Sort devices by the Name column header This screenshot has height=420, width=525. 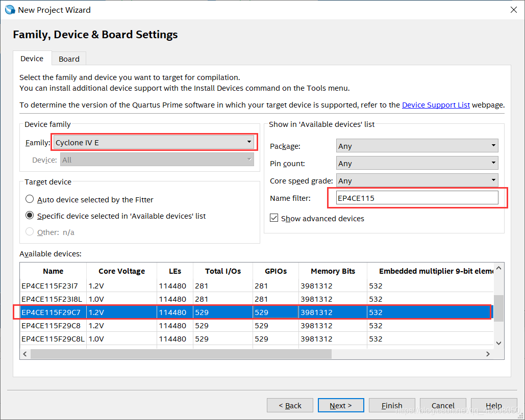pos(53,271)
